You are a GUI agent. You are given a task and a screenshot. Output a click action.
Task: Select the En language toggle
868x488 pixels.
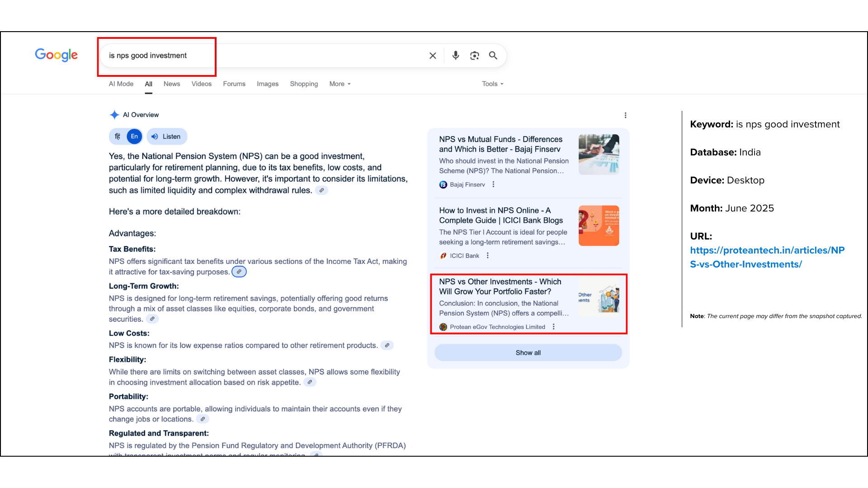134,136
